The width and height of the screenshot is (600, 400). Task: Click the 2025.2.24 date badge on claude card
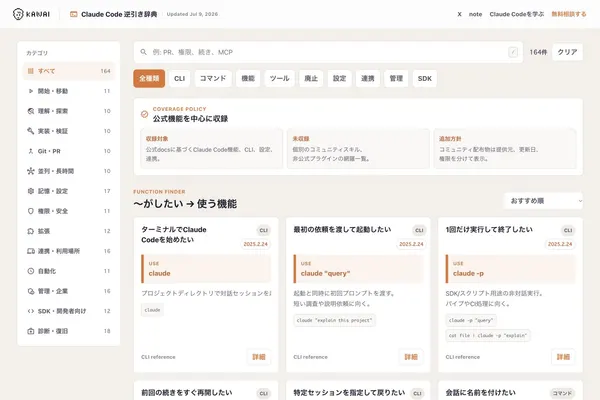tap(256, 244)
